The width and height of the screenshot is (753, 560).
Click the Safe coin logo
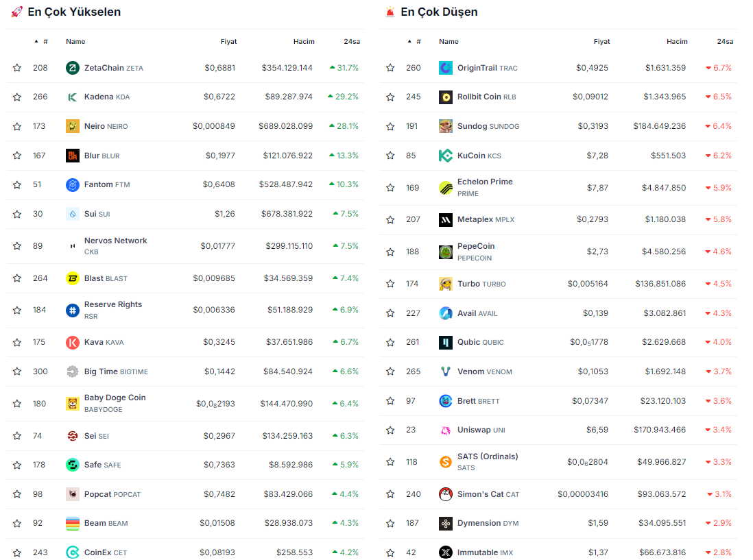pos(72,465)
